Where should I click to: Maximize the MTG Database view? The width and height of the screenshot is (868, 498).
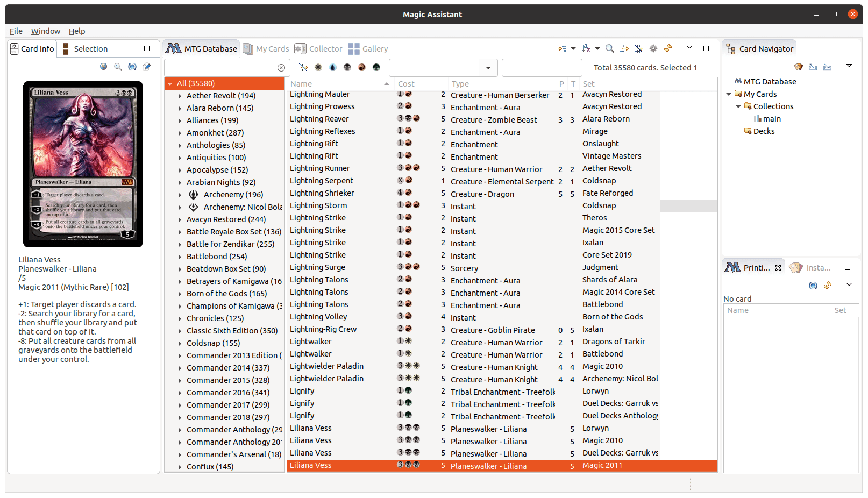706,48
